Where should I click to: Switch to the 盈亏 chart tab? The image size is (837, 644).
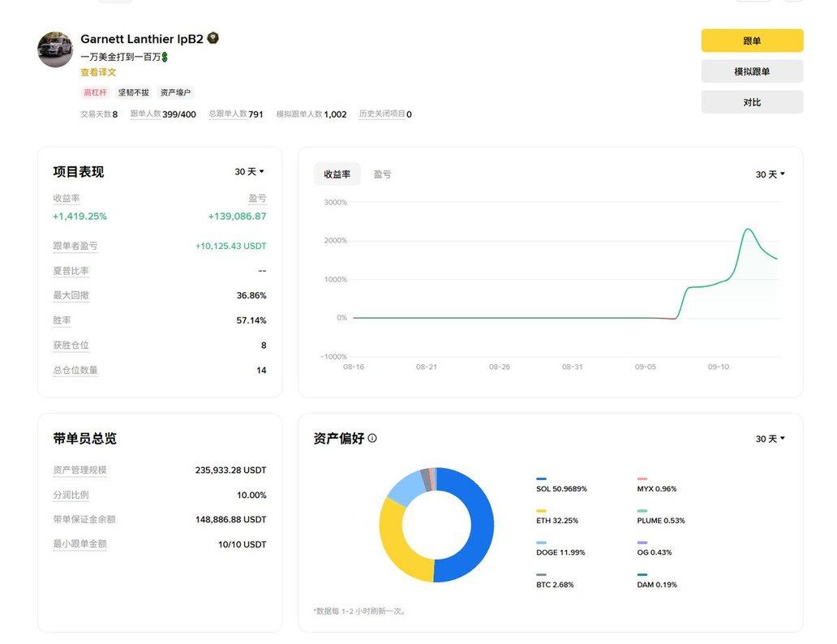point(382,174)
